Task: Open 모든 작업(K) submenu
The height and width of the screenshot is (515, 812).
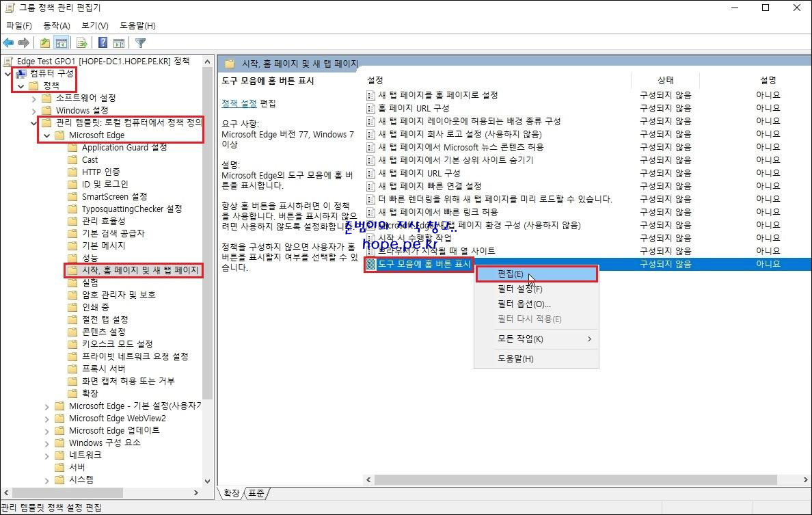Action: [x=537, y=339]
